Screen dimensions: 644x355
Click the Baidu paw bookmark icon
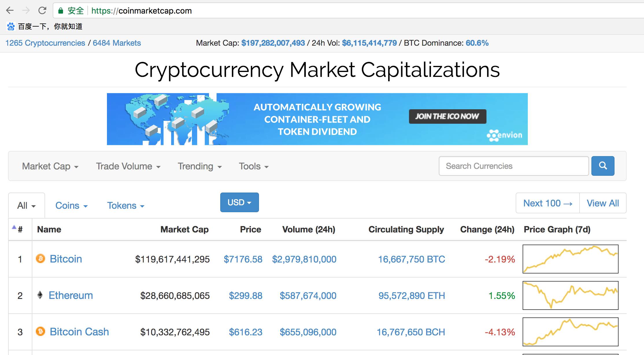[11, 26]
